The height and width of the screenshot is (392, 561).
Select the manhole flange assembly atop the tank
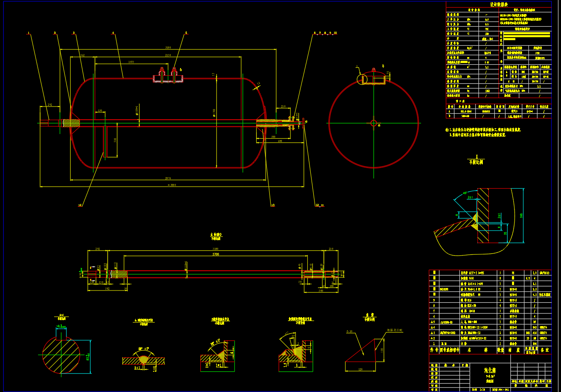pos(168,76)
